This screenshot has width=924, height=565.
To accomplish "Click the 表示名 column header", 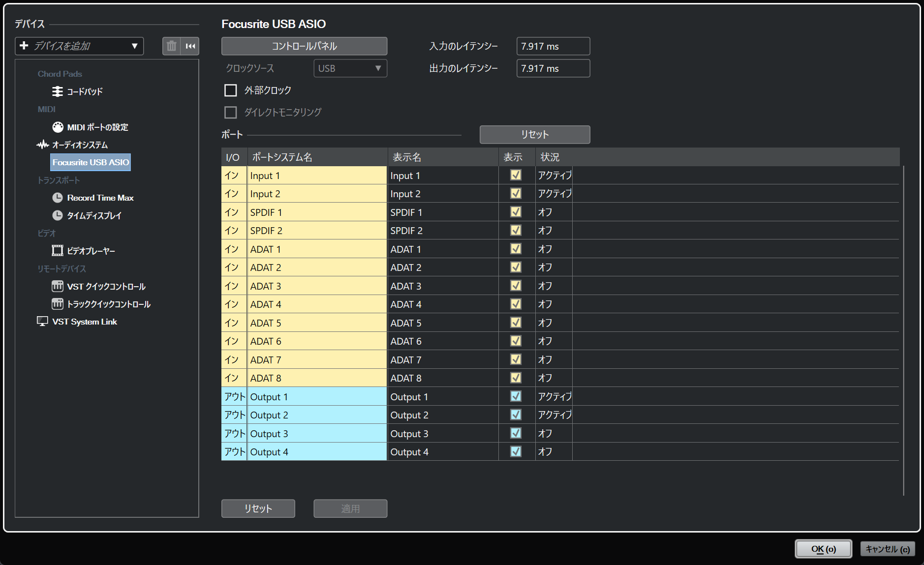I will coord(443,157).
